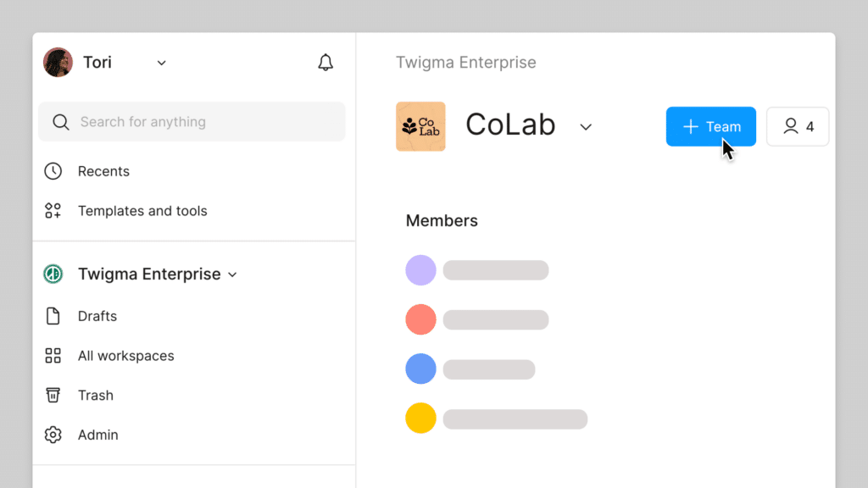This screenshot has width=868, height=488.
Task: Select the Twigma Enterprise organization badge
Action: (x=52, y=274)
